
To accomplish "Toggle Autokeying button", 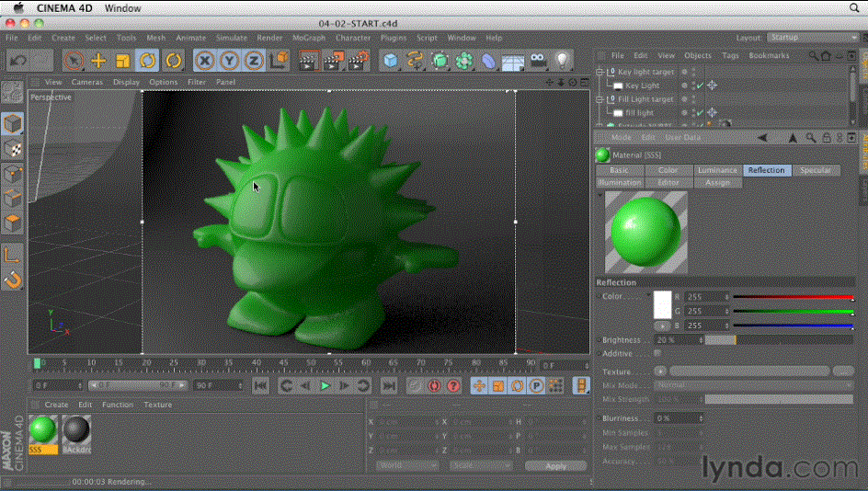I will pos(435,386).
